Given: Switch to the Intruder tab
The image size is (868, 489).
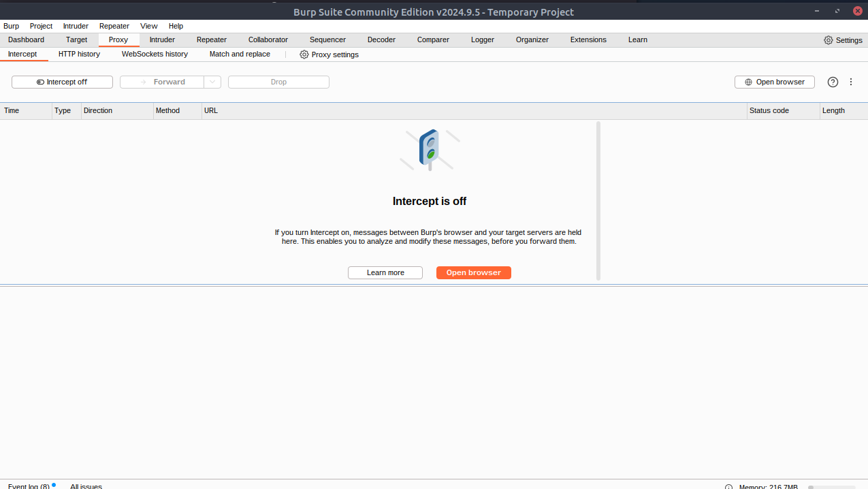Looking at the screenshot, I should [x=162, y=40].
